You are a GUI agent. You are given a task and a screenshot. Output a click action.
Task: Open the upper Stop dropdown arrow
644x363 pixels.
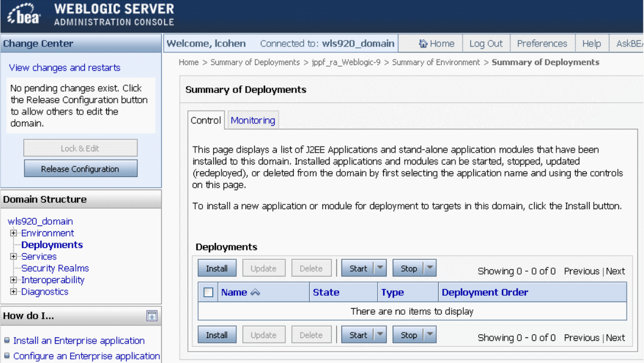click(x=430, y=268)
